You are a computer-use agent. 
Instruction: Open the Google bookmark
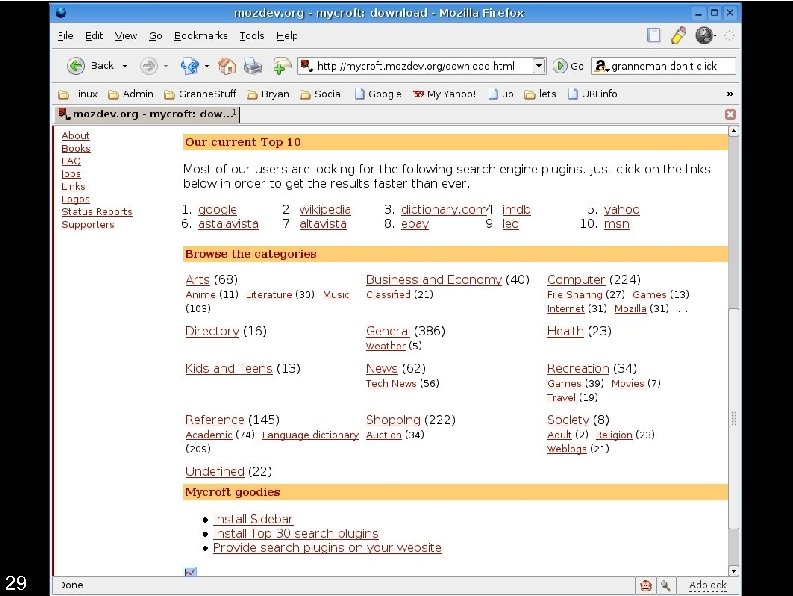(x=378, y=94)
